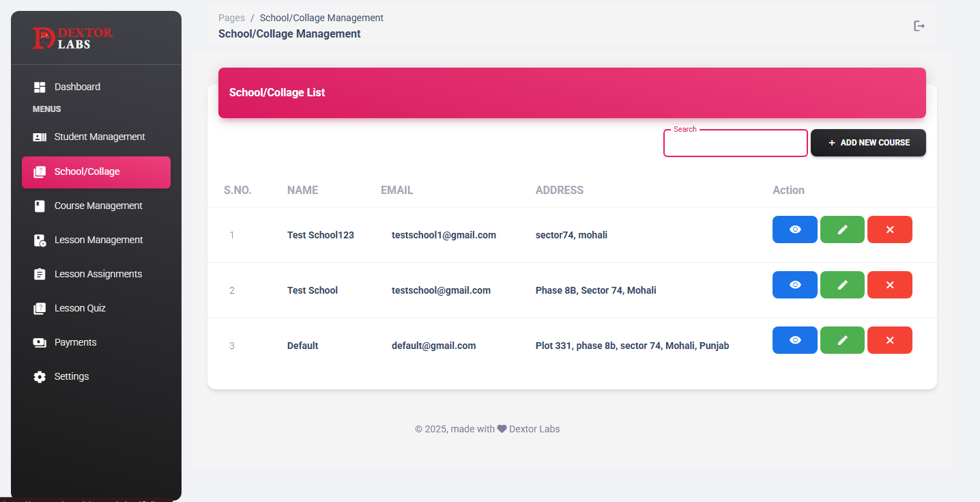This screenshot has width=980, height=502.
Task: Edit the Test School entry
Action: tap(842, 285)
